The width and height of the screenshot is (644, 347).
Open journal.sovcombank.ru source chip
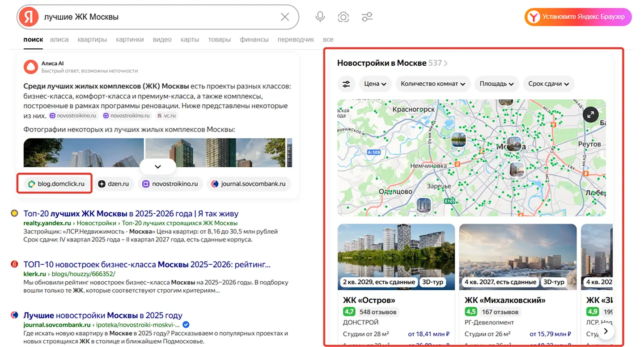click(x=249, y=183)
